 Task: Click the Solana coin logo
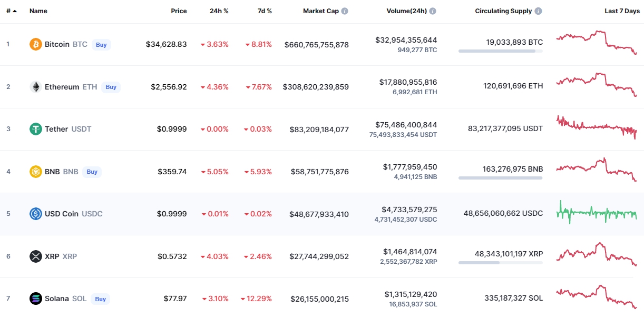click(x=36, y=299)
